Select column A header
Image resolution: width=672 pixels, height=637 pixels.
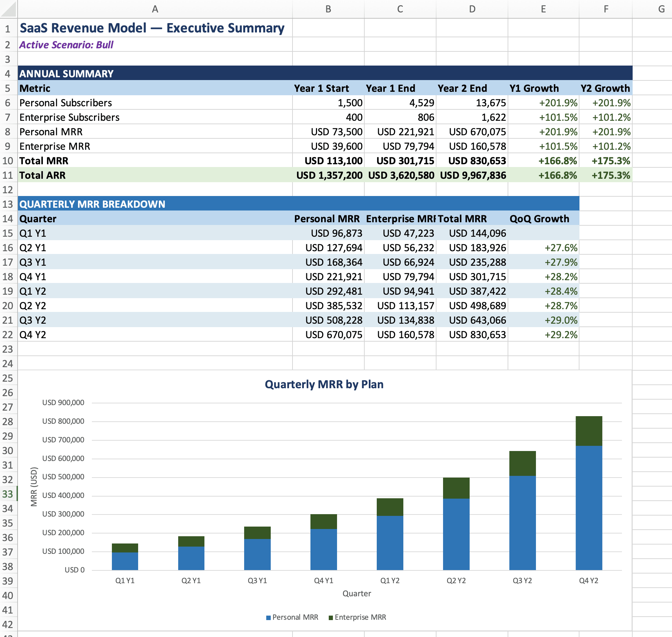tap(155, 9)
